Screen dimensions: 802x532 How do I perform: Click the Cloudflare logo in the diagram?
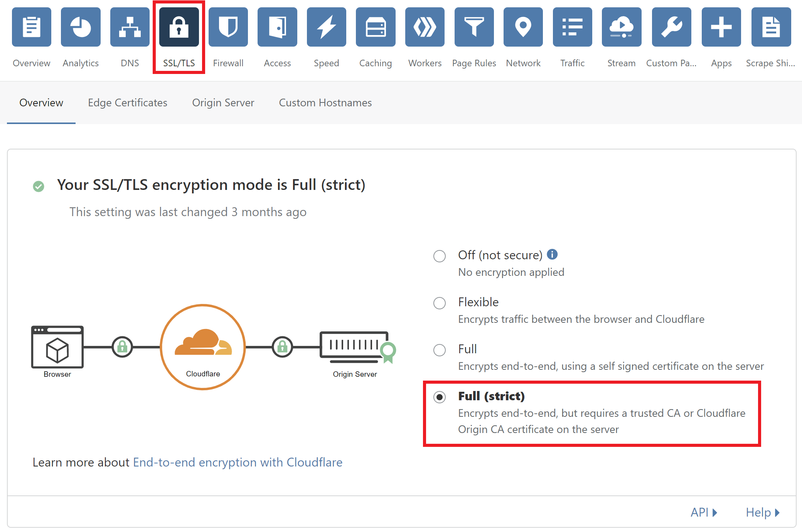[203, 342]
